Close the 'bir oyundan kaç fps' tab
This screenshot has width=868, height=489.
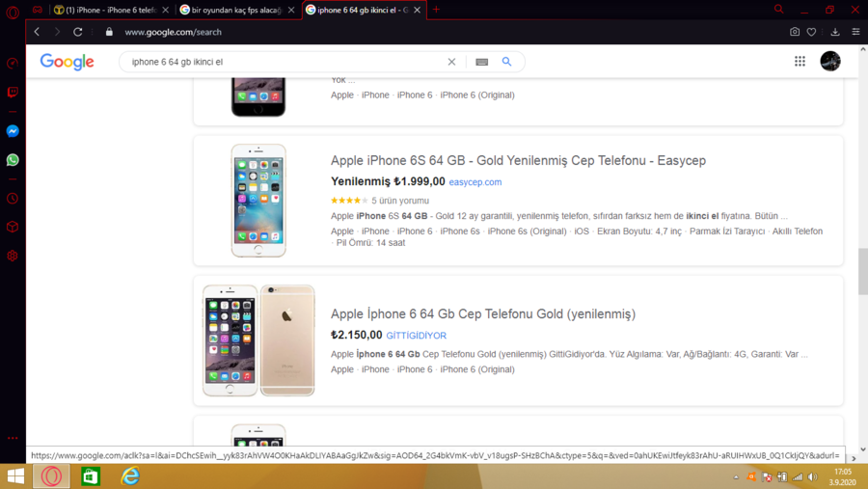click(x=291, y=10)
